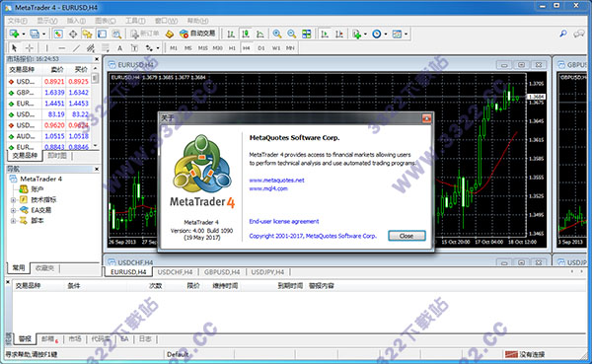Open the Periods clock dropdown

377,34
